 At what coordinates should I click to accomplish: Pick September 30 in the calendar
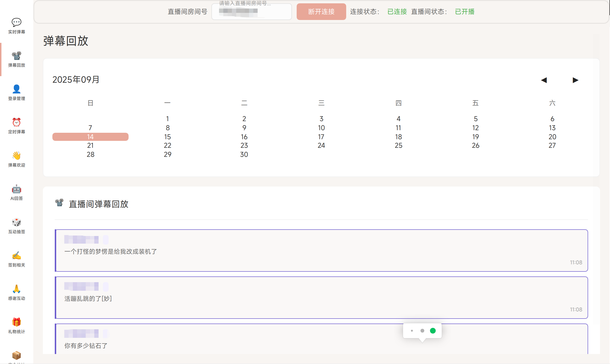click(244, 154)
